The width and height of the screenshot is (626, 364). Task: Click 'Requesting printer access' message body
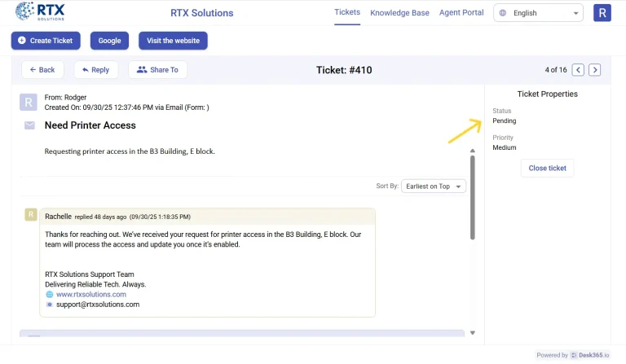tap(130, 151)
